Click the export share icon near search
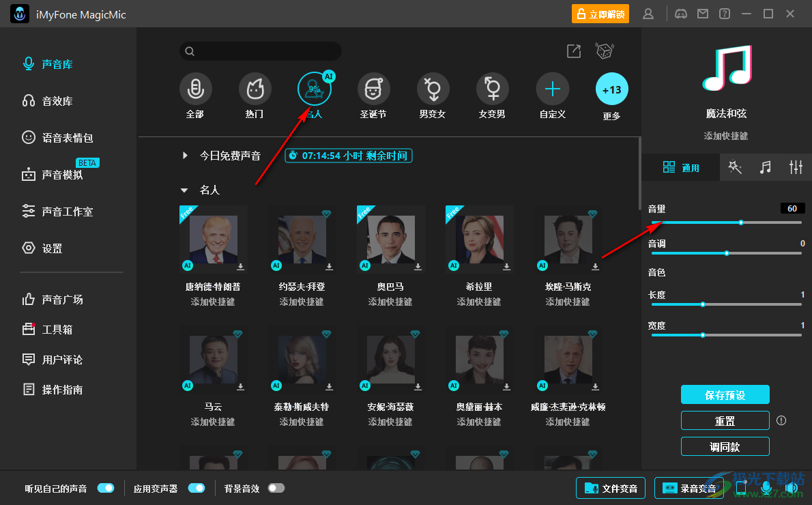This screenshot has height=505, width=812. tap(574, 51)
